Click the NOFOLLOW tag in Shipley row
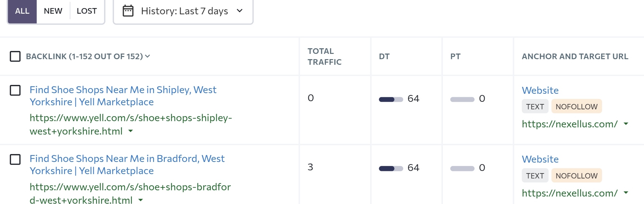The image size is (644, 204). coord(576,107)
